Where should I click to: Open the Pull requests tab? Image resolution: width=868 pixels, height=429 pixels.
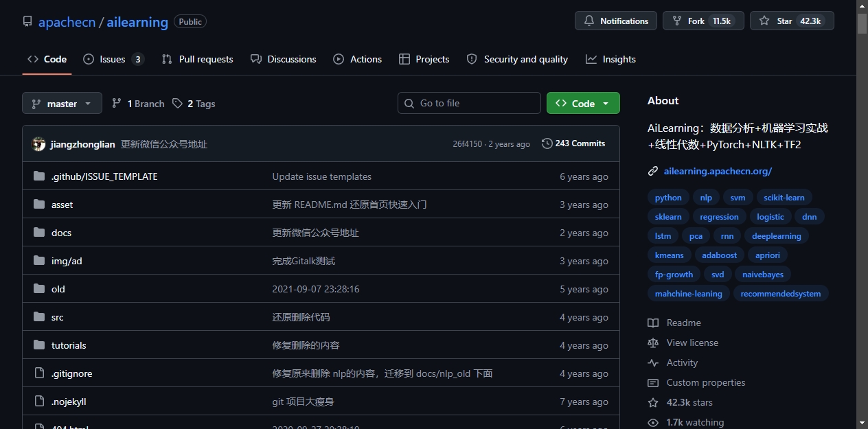[x=198, y=59]
